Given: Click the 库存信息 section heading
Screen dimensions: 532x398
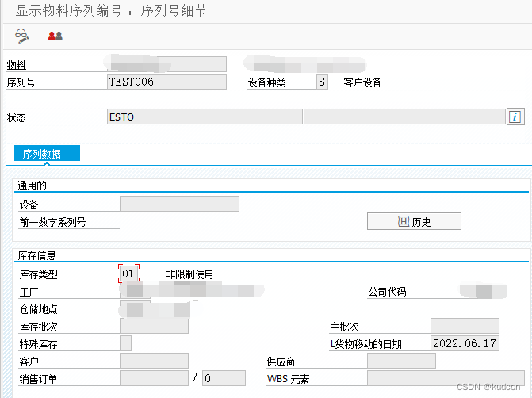Looking at the screenshot, I should click(x=36, y=255).
